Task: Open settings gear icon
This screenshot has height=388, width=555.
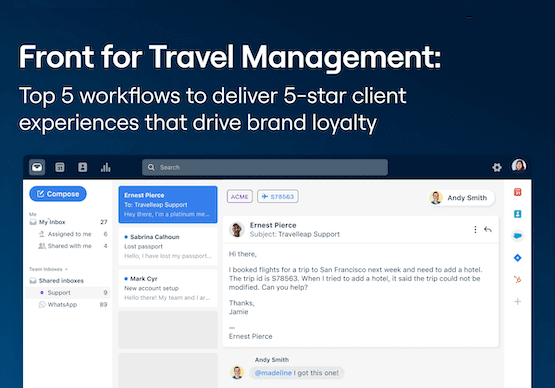Action: (497, 167)
